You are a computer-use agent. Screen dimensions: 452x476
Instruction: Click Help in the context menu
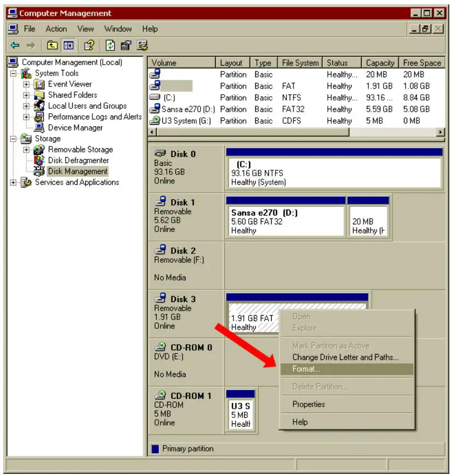(x=300, y=422)
